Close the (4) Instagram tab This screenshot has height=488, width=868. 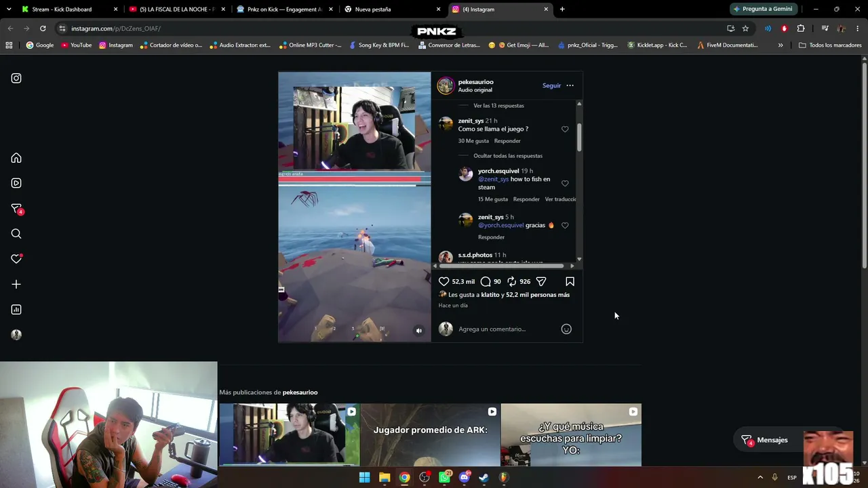coord(546,9)
